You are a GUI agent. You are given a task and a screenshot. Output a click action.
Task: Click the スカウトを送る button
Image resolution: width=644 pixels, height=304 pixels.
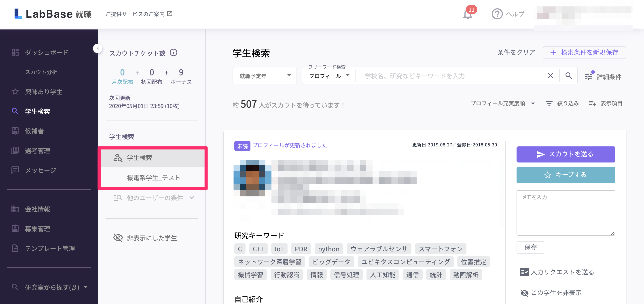566,154
